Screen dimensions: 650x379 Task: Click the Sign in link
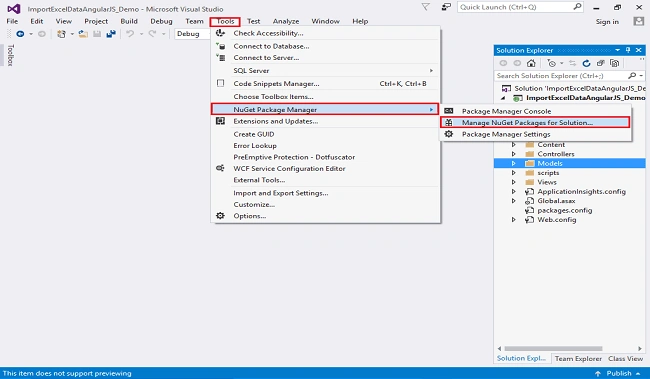click(x=607, y=22)
